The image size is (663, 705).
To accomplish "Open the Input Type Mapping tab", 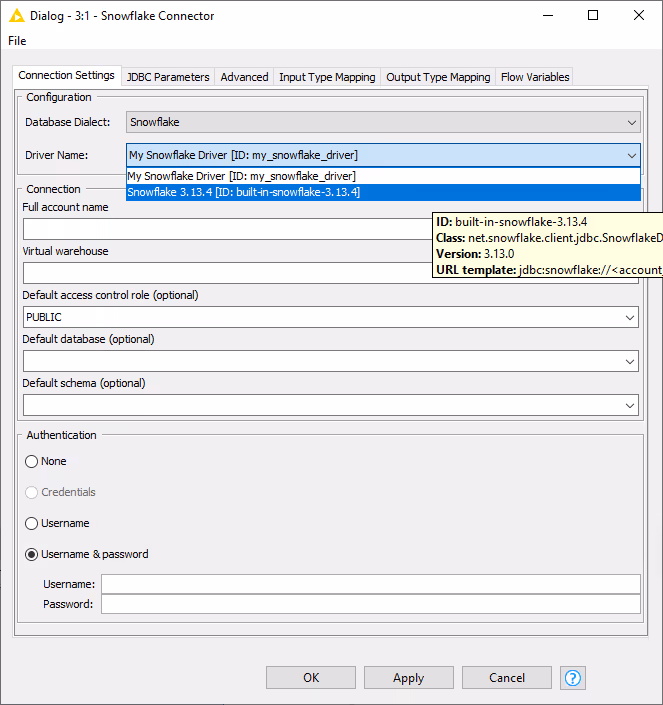I will [x=327, y=77].
